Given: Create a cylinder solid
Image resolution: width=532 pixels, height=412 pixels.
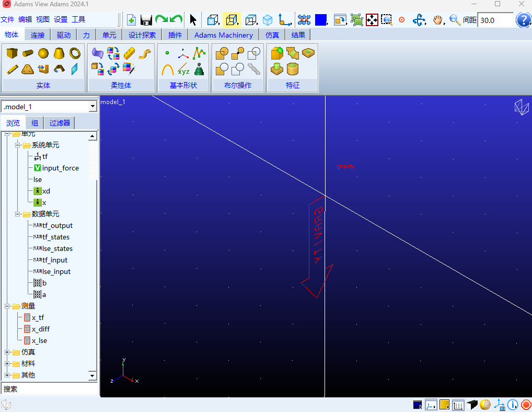Looking at the screenshot, I should 28,53.
